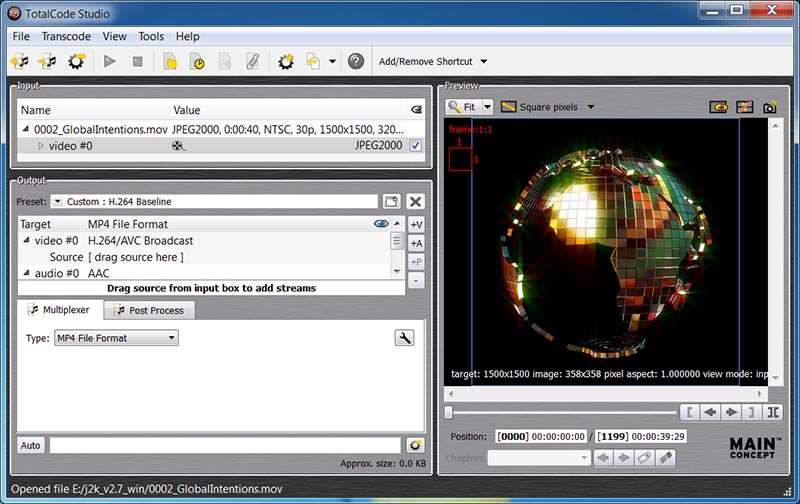Screen dimensions: 800x504
Task: Click the gear icon left of export arrow
Action: (286, 61)
